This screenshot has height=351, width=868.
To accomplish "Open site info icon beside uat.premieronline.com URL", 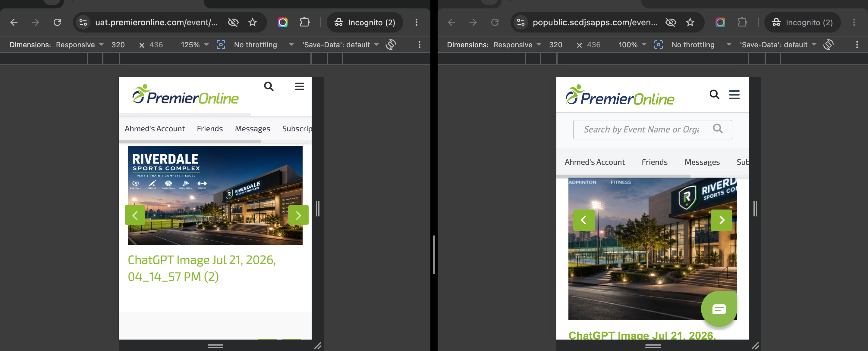I will point(83,22).
